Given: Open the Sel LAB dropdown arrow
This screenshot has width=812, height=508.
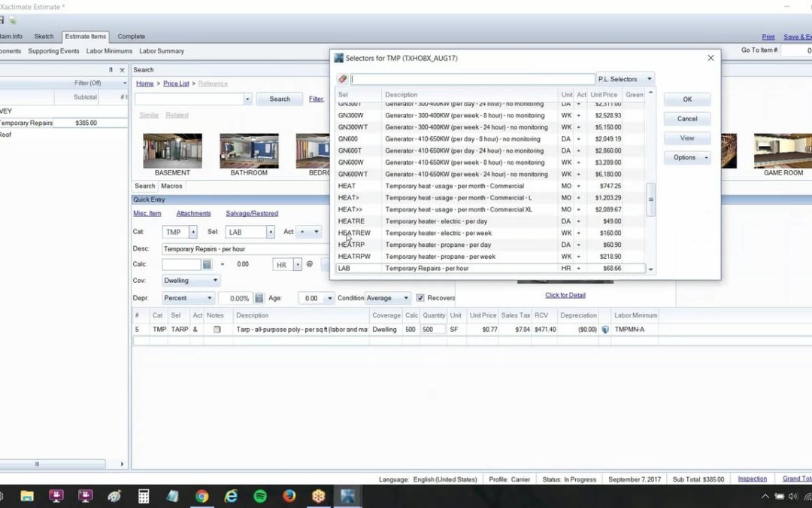Looking at the screenshot, I should (x=271, y=233).
